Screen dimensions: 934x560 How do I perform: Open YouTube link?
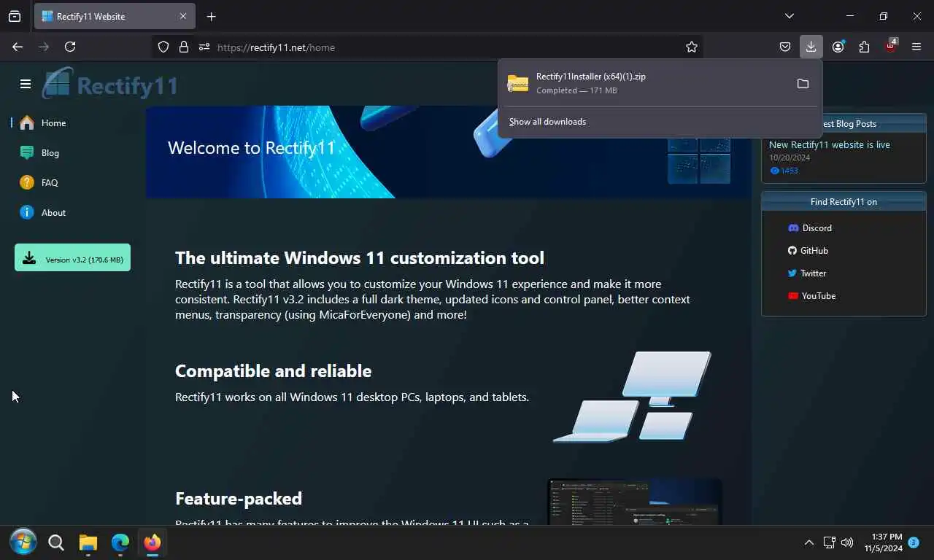tap(811, 295)
